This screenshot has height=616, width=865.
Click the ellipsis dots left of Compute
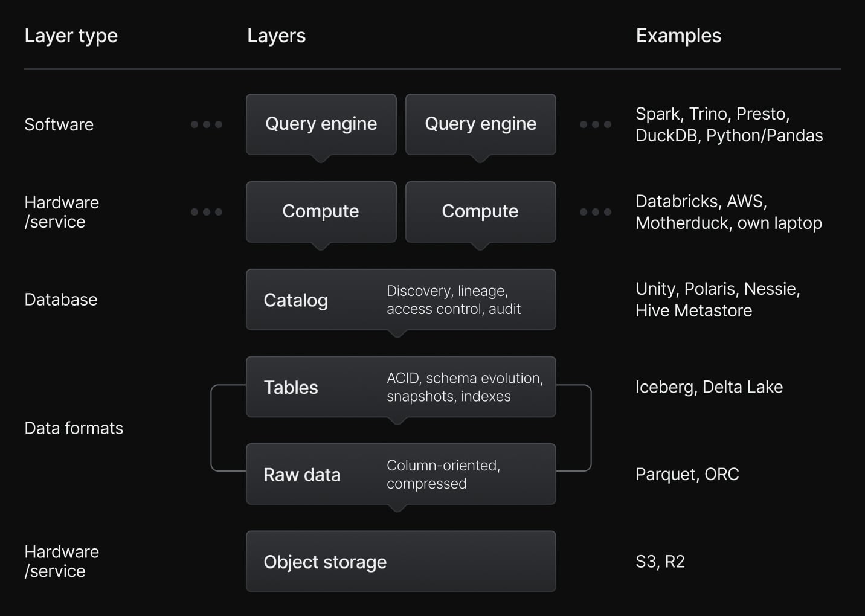pos(207,212)
